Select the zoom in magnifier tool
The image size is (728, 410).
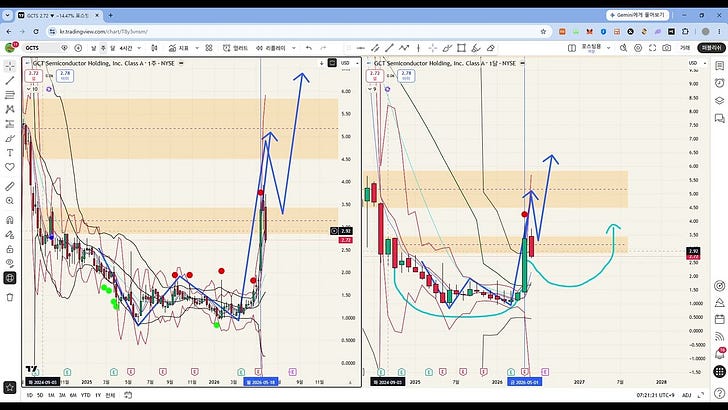[x=10, y=201]
